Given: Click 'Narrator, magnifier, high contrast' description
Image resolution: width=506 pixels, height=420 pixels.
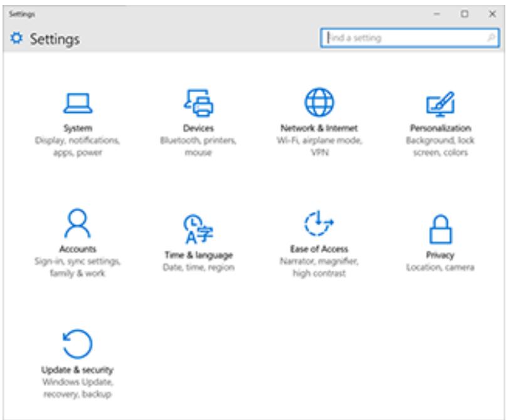Looking at the screenshot, I should coord(319,267).
